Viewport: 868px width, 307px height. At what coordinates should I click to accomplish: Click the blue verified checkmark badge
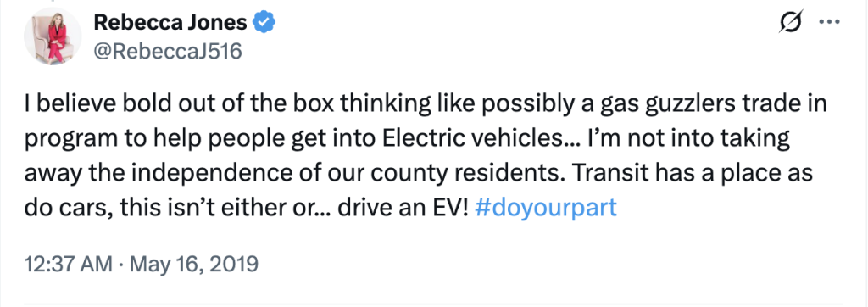point(264,23)
